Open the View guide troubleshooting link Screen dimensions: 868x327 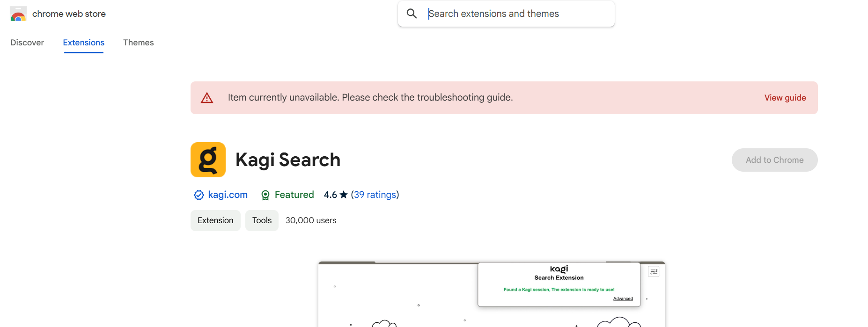tap(785, 98)
